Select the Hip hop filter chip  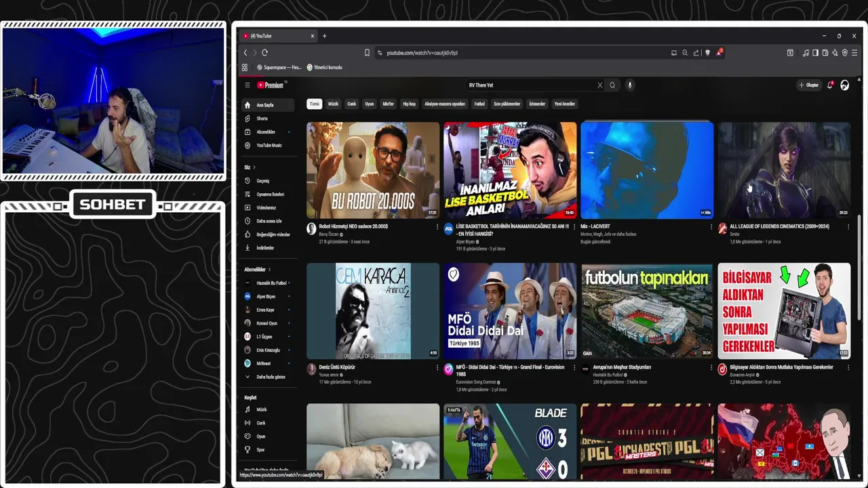[x=409, y=104]
